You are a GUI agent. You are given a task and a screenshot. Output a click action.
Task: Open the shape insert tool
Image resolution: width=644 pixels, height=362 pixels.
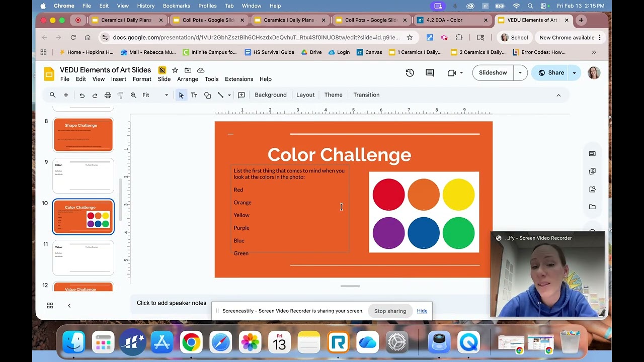point(207,95)
